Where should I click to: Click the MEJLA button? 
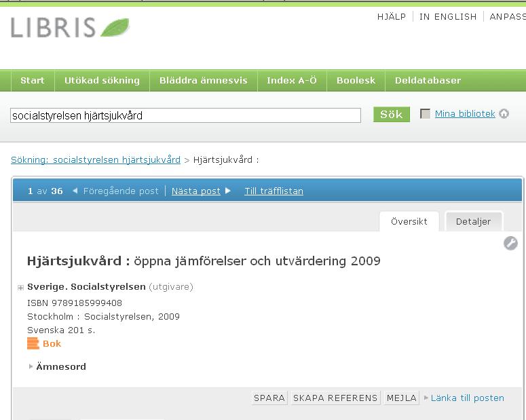(402, 398)
